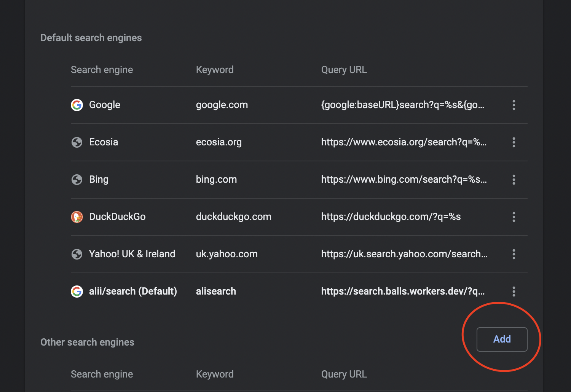Open more actions for the DuckDuckGo entry
Viewport: 571px width, 392px height.
click(514, 217)
